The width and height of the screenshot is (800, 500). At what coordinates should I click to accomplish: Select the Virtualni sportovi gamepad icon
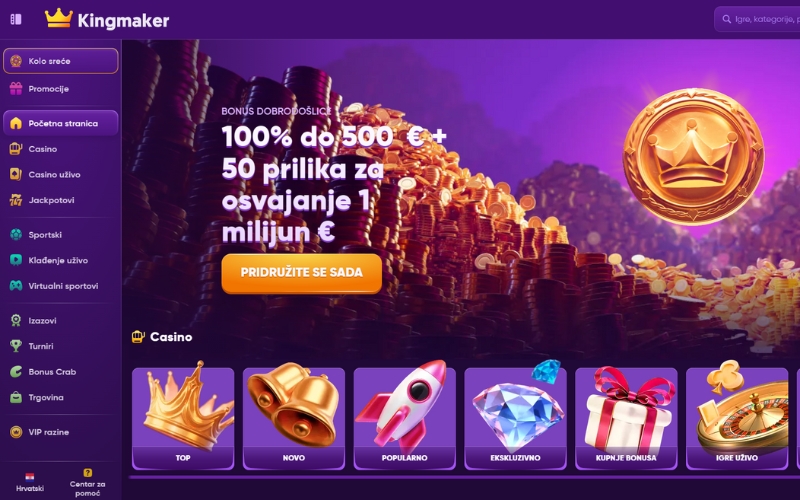coord(16,286)
